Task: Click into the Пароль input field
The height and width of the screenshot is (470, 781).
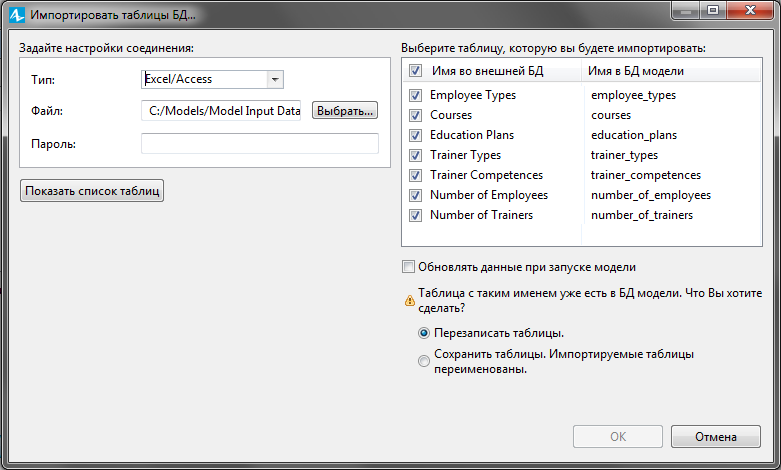Action: tap(260, 144)
